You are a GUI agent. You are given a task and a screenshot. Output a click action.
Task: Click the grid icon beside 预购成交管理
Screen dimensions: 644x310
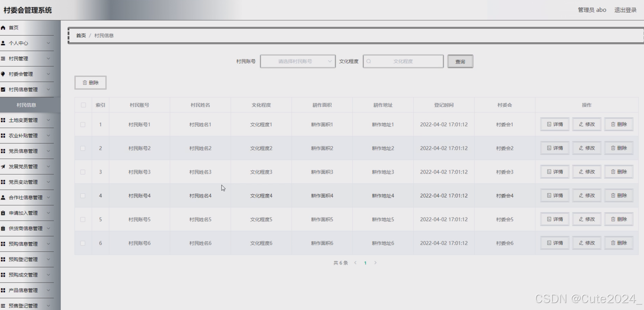pyautogui.click(x=3, y=275)
